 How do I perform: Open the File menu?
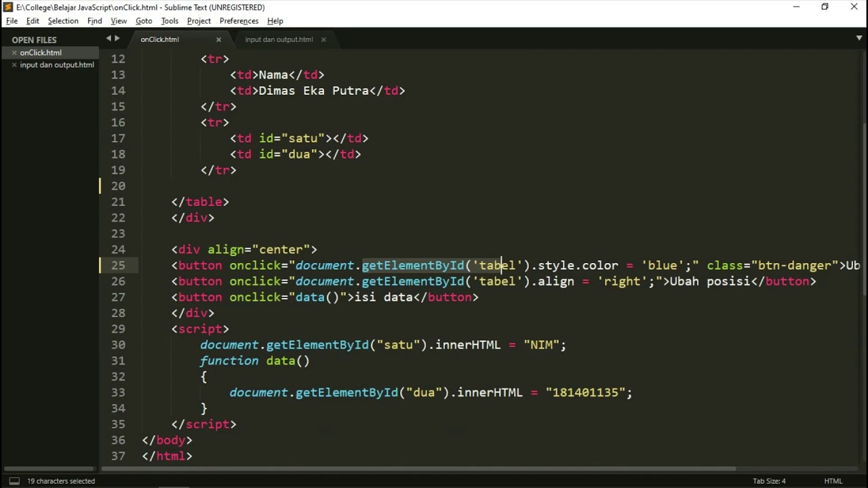[12, 21]
